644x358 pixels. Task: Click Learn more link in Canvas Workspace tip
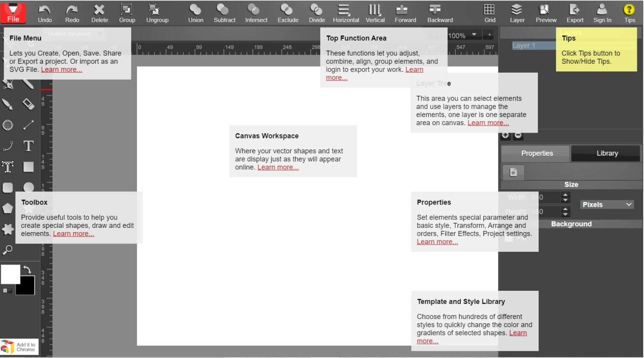click(x=278, y=167)
